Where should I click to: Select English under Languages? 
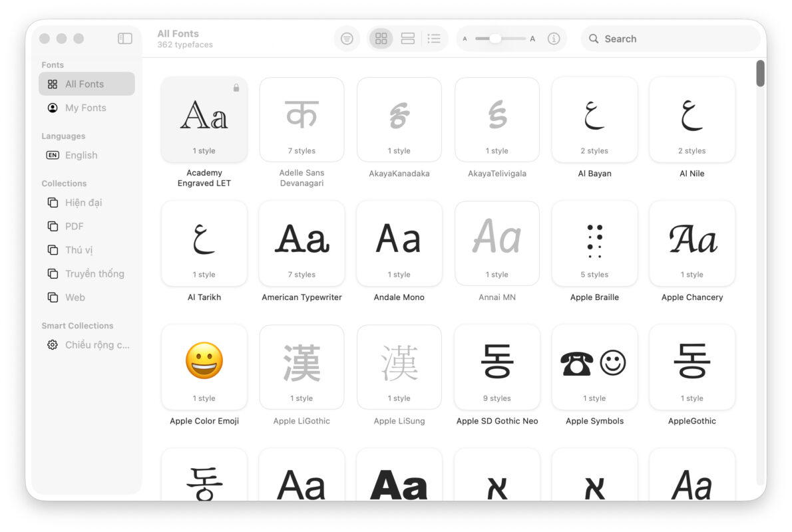click(x=87, y=155)
